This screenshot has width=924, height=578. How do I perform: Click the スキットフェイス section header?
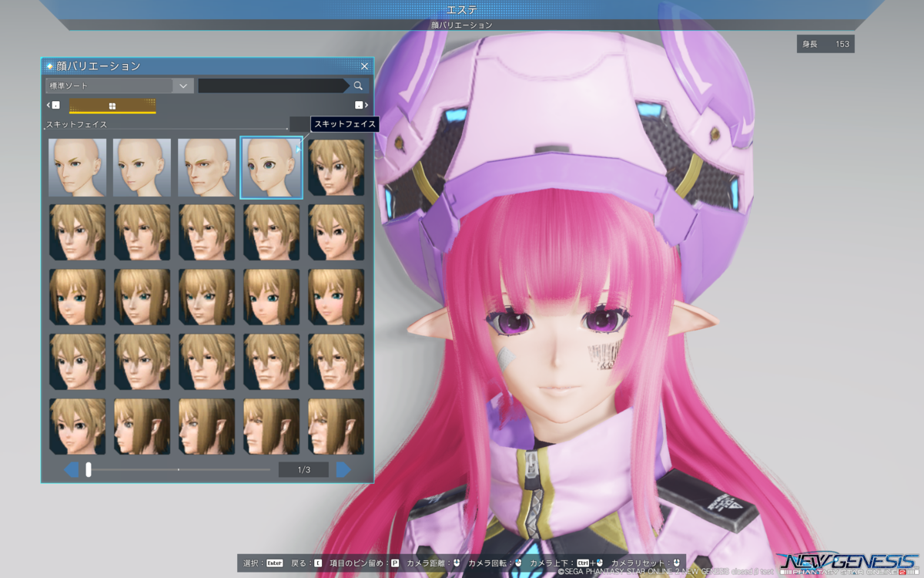point(76,124)
